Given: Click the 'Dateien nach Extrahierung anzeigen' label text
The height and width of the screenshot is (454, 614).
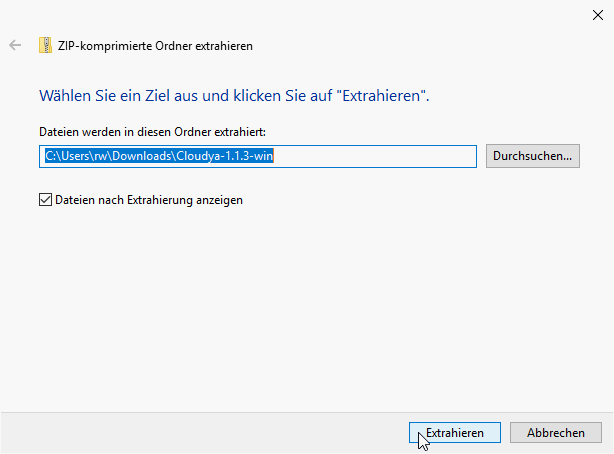Looking at the screenshot, I should tap(149, 200).
